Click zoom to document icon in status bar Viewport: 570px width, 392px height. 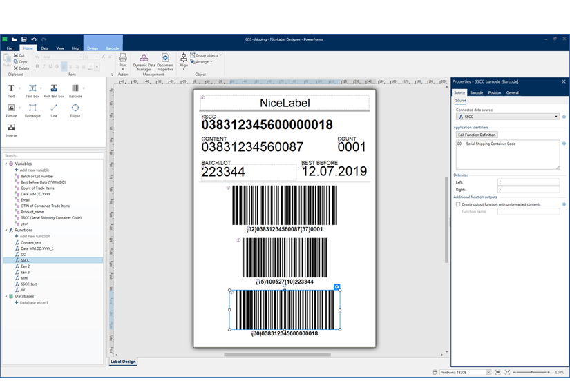click(497, 372)
